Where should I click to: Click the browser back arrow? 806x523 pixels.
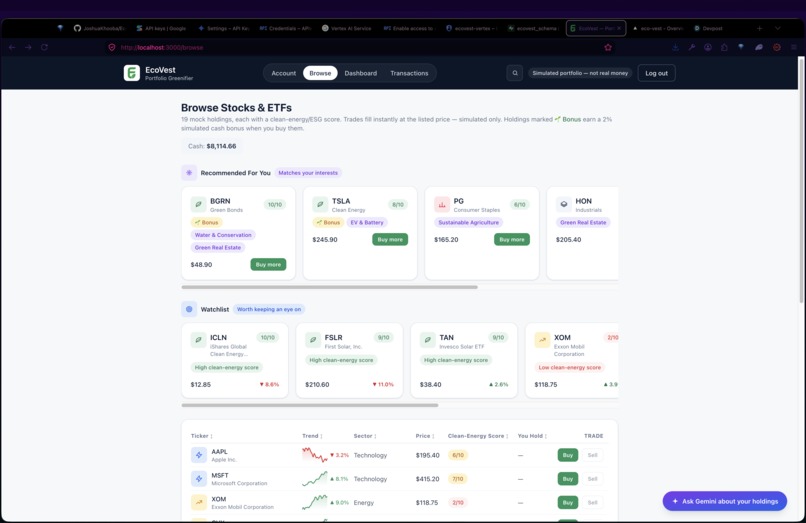12,47
